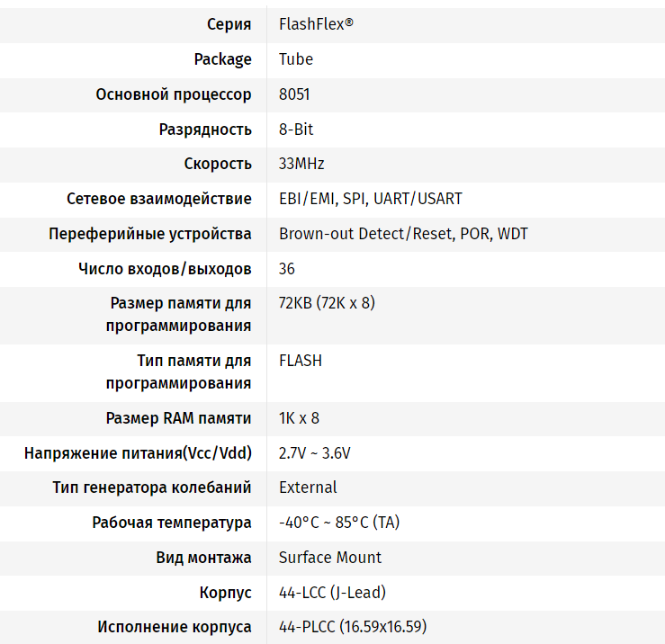This screenshot has height=644, width=665.
Task: Select the 8-Bit value
Action: (x=297, y=130)
